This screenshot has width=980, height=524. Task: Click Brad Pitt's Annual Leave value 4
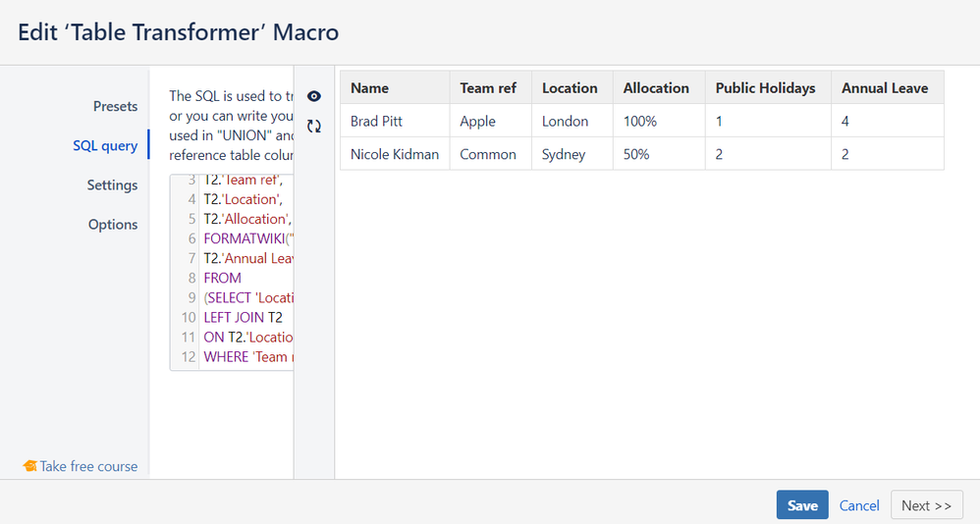point(845,121)
